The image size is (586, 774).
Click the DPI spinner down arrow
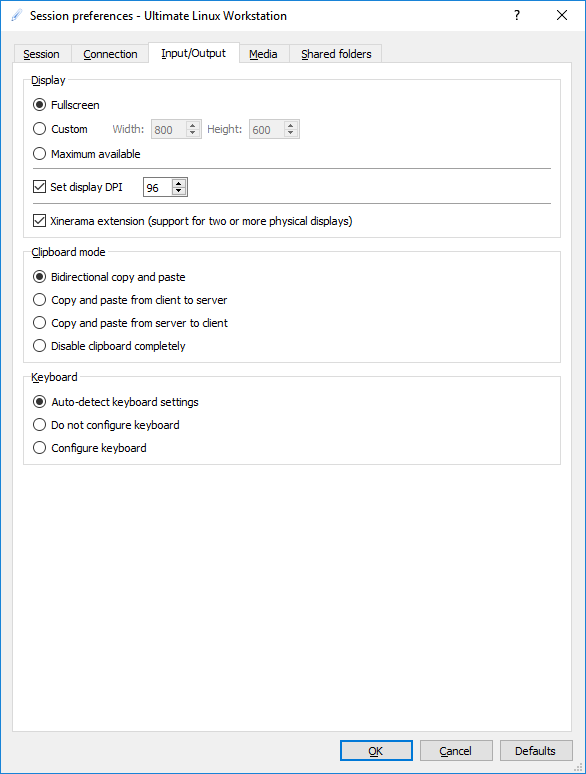[179, 191]
